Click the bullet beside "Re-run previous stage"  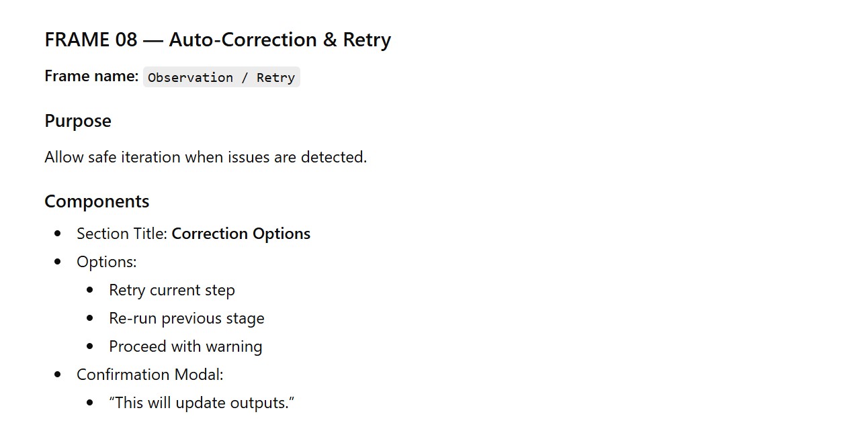tap(90, 318)
